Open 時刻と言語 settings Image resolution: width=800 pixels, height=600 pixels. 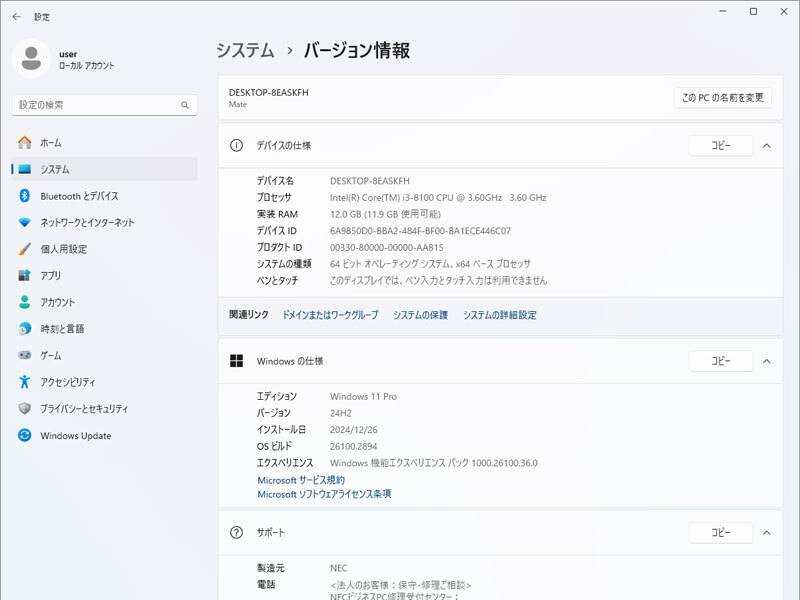click(105, 329)
